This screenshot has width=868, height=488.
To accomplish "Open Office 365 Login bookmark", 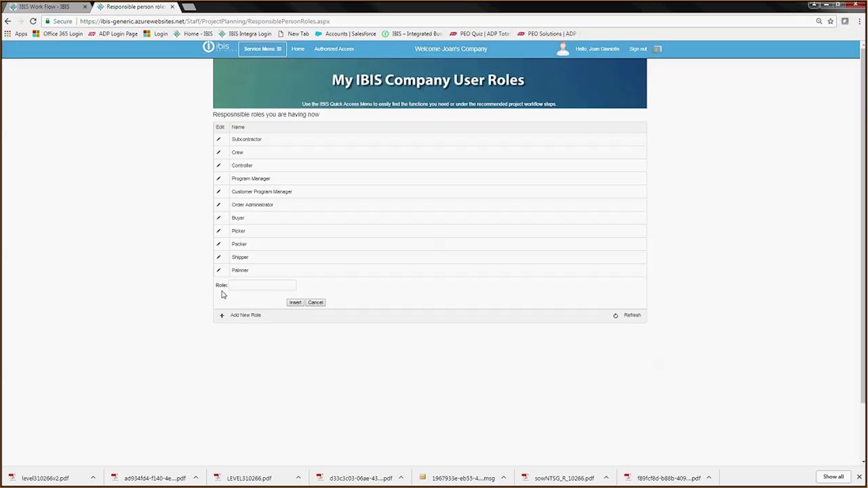I will pyautogui.click(x=58, y=34).
